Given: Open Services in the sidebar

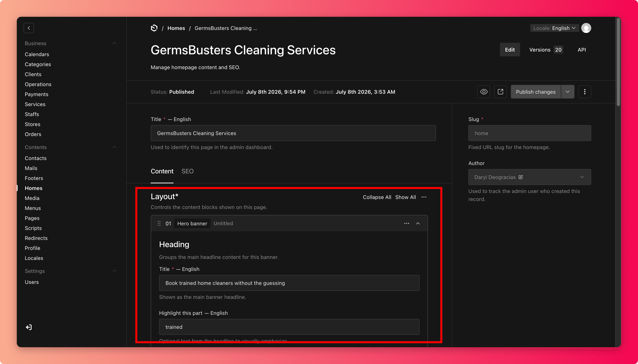Looking at the screenshot, I should coord(35,104).
